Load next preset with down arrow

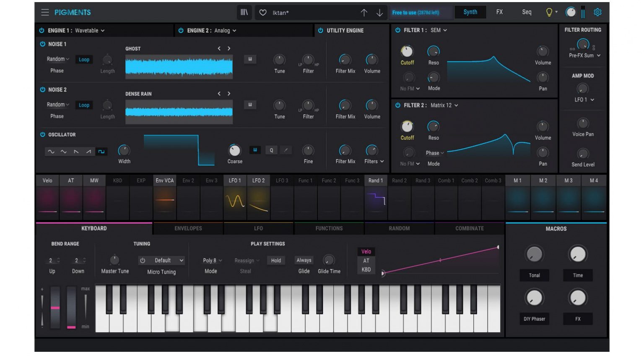379,13
